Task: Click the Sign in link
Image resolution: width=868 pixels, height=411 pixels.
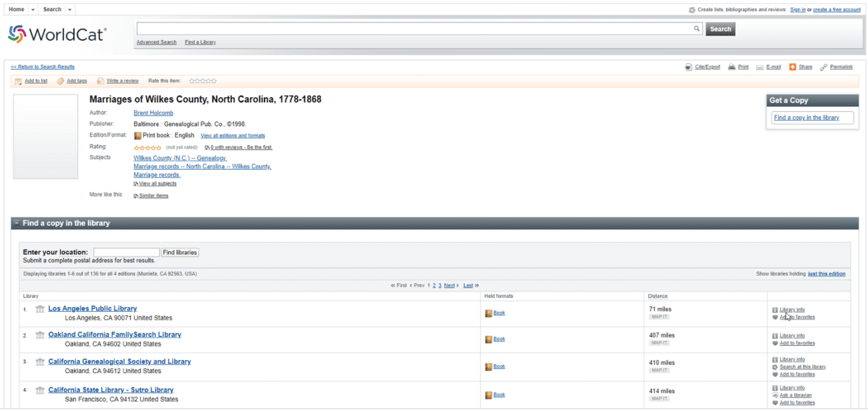Action: coord(798,10)
